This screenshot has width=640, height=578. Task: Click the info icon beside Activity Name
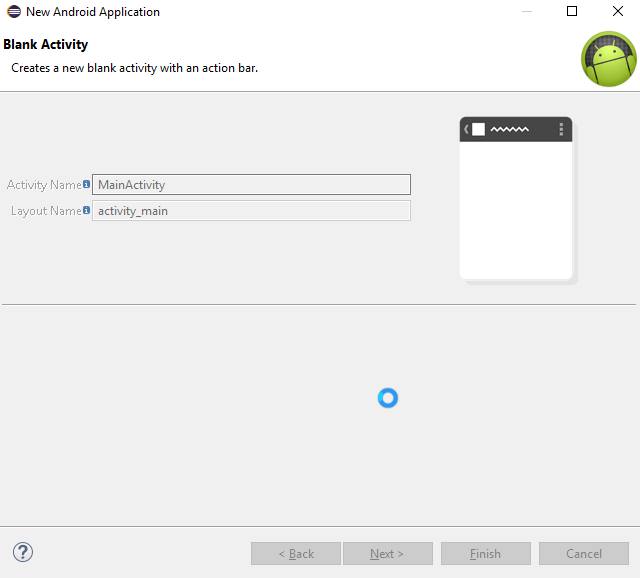tap(86, 184)
